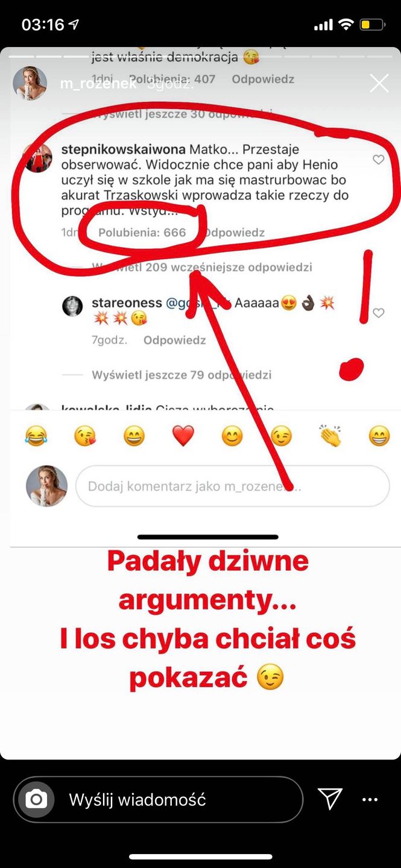This screenshot has height=868, width=401.
Task: Expand "Wyświetl jeszcze 79 odpowiedzi" replies
Action: (182, 375)
